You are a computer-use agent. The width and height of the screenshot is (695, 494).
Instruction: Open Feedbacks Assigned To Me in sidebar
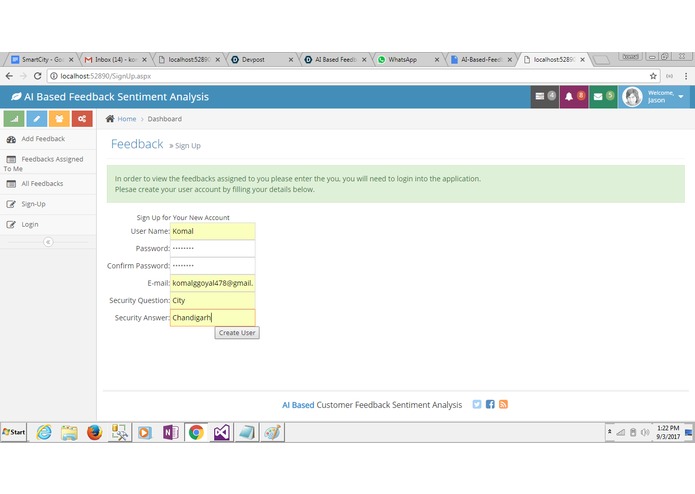point(48,163)
